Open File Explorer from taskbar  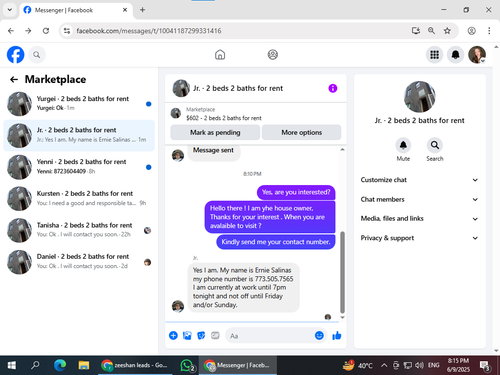coord(84,365)
